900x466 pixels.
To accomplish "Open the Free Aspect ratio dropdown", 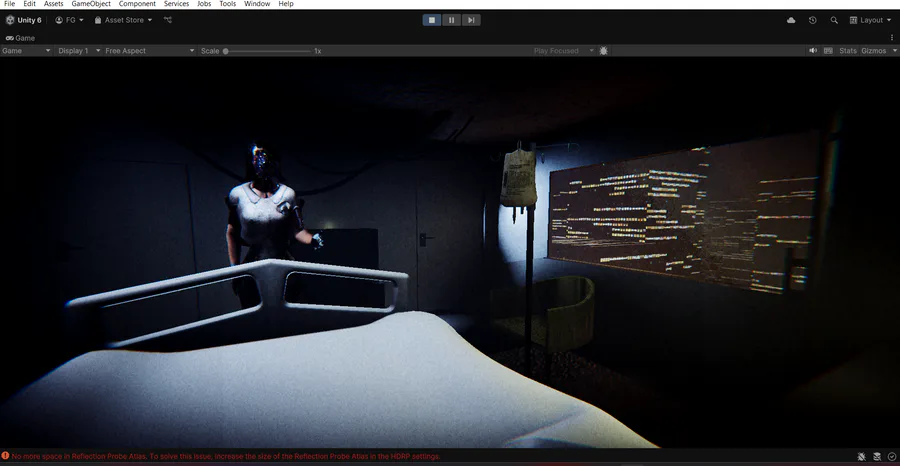I will pyautogui.click(x=150, y=51).
